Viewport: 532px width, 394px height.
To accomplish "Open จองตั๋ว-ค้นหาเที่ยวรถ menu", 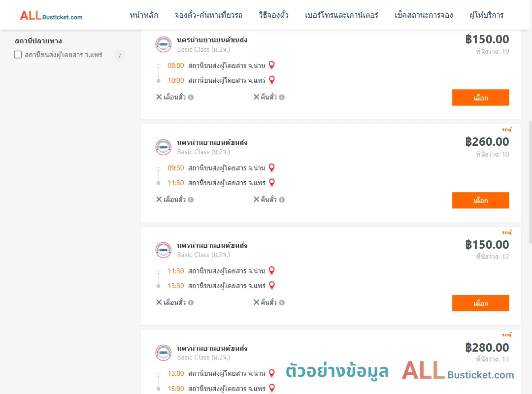I will [208, 15].
